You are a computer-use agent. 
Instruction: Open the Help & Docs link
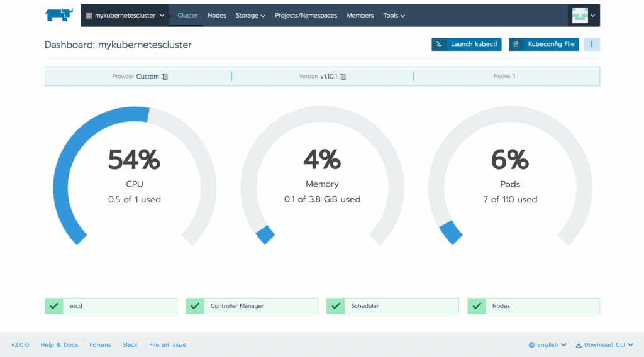[x=59, y=344]
